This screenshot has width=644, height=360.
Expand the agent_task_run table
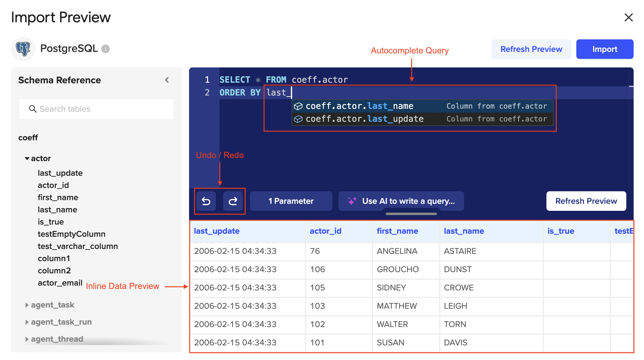coord(27,322)
